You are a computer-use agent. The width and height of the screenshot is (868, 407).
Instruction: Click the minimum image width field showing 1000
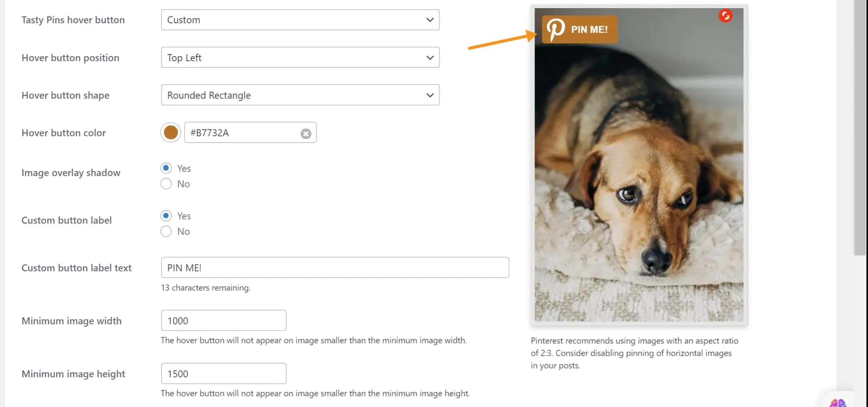tap(223, 320)
